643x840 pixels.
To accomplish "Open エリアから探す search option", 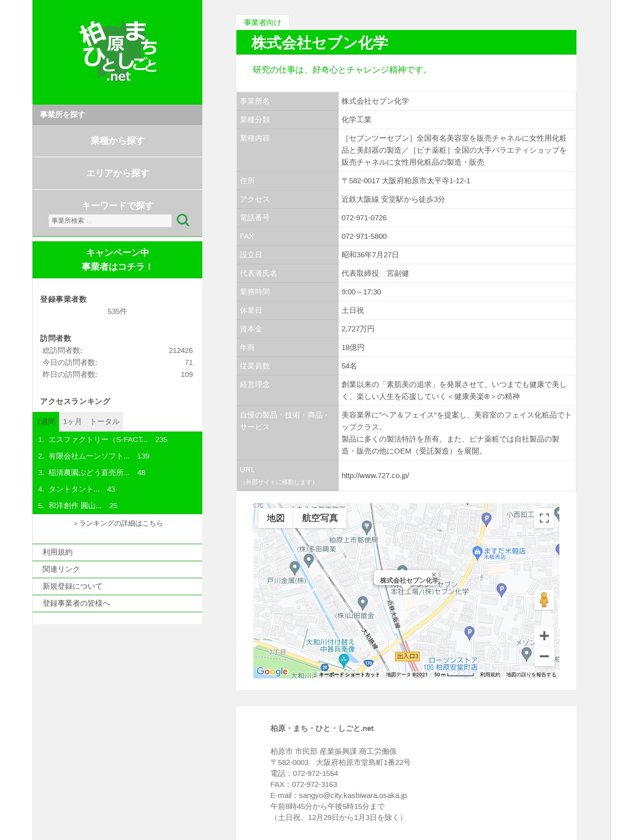I will click(117, 173).
